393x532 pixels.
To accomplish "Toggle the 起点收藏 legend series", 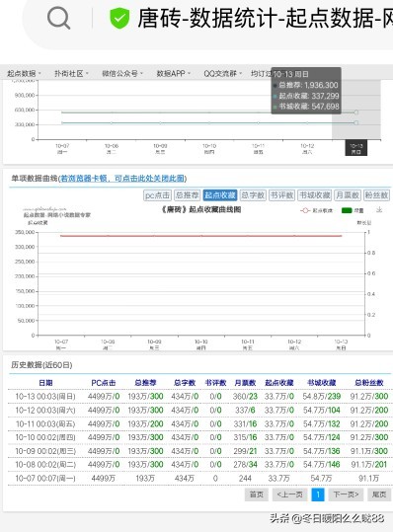I will point(316,210).
